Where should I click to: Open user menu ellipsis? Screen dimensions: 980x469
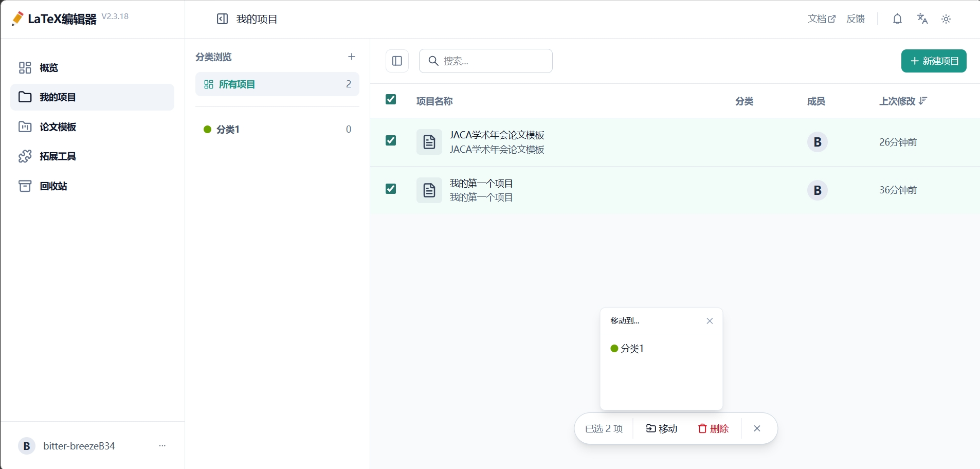(162, 446)
